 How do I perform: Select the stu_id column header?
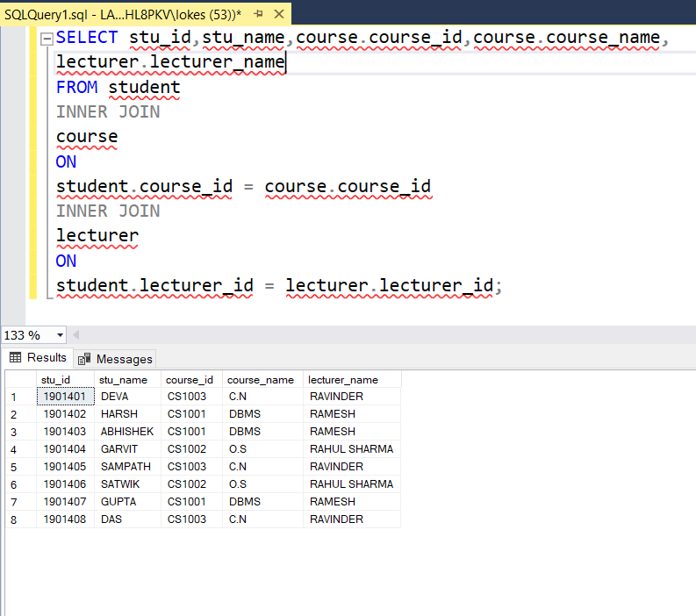point(65,380)
